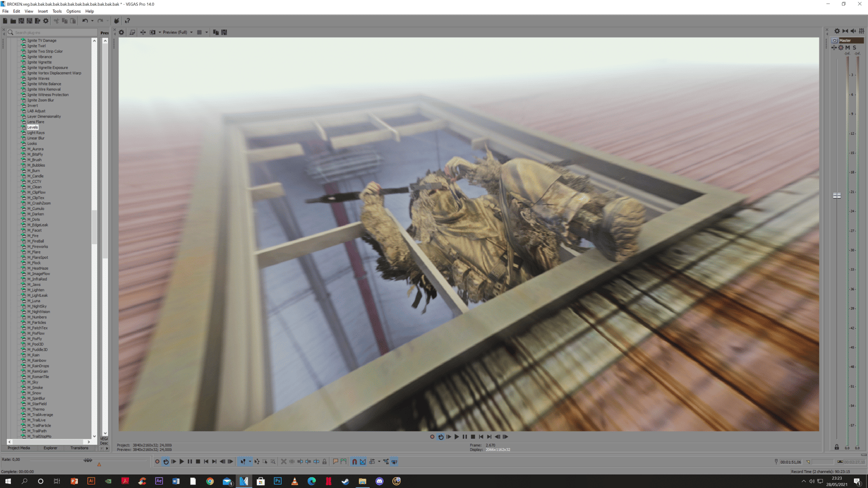This screenshot has height=488, width=868.
Task: Launch the interactive tutorials icon
Action: [116, 21]
